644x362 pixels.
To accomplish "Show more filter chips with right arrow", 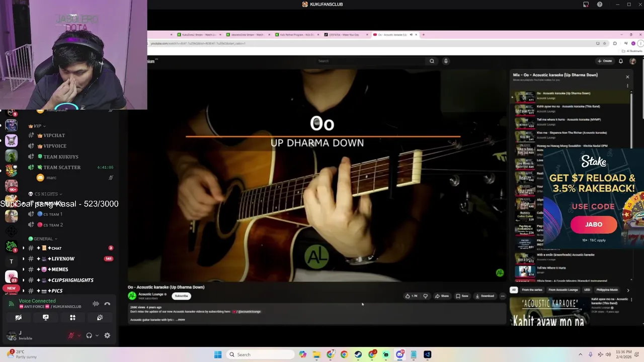I will click(628, 290).
